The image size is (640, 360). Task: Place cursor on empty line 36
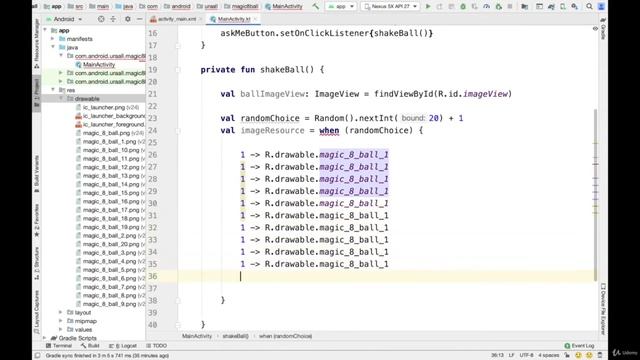tap(387, 276)
